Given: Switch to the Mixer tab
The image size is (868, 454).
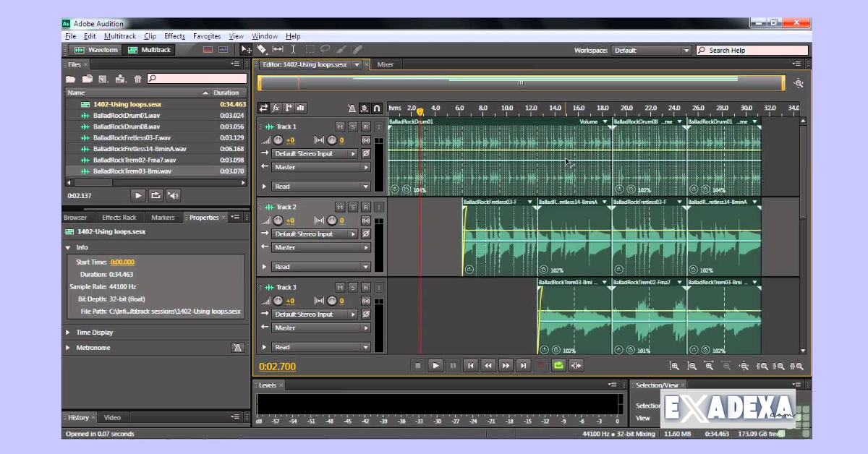Looking at the screenshot, I should coord(385,64).
